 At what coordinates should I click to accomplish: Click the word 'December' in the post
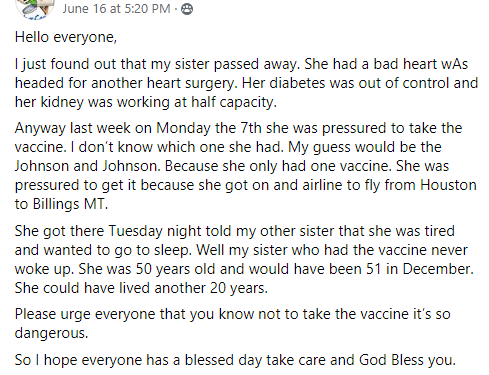point(438,269)
